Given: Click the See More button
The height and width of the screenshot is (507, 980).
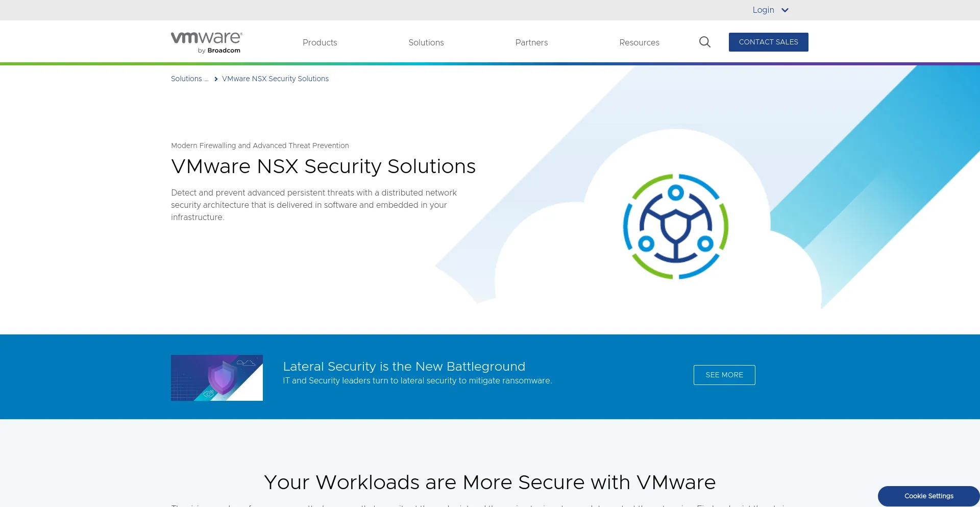Looking at the screenshot, I should (724, 375).
